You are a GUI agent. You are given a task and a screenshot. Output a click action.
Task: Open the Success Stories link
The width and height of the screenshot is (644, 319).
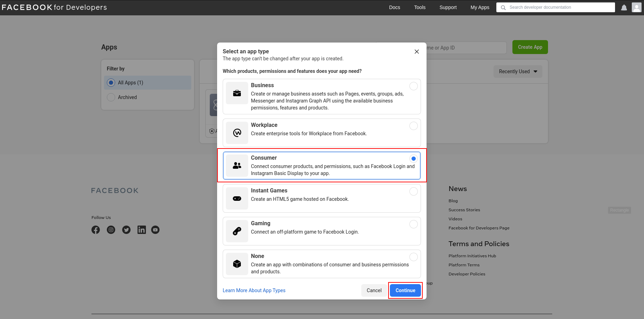click(464, 210)
